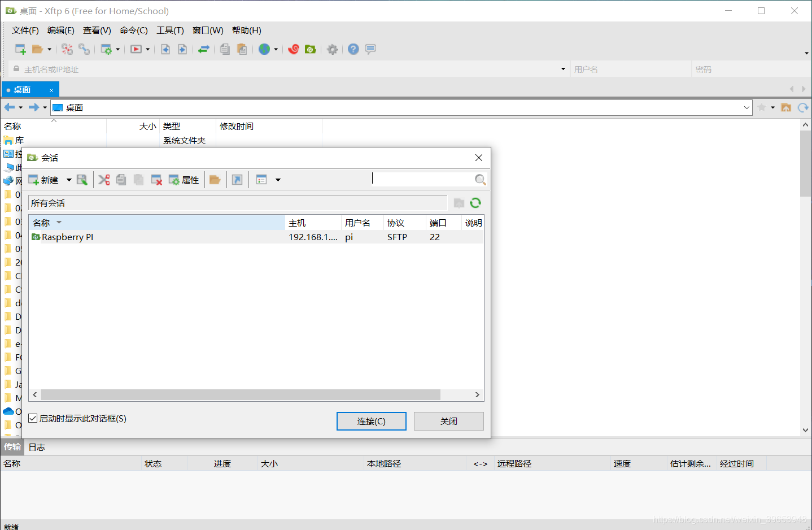Click the open folder icon in session dialog

point(215,180)
